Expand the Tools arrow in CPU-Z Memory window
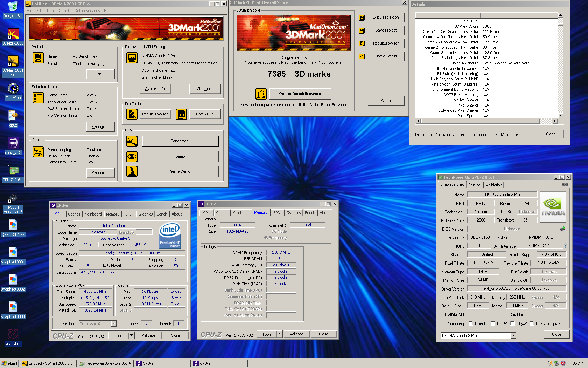Screen dimensions: 588x368 279,334
